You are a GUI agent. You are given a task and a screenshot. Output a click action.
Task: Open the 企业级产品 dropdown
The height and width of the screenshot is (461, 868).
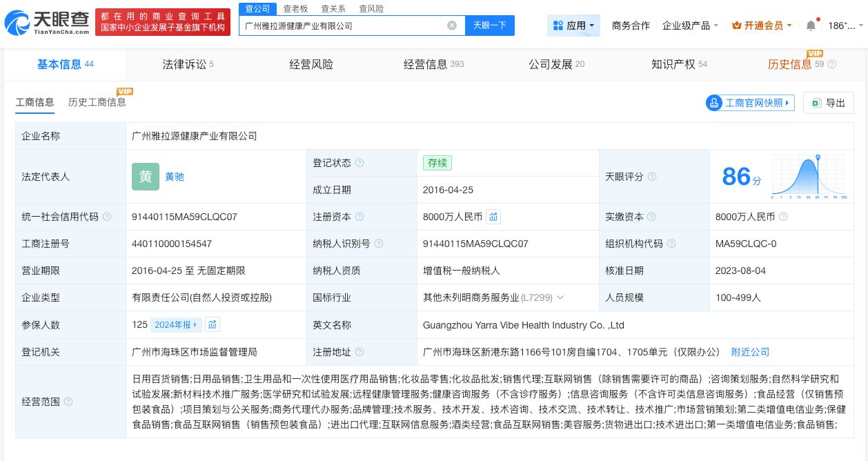[x=689, y=25]
